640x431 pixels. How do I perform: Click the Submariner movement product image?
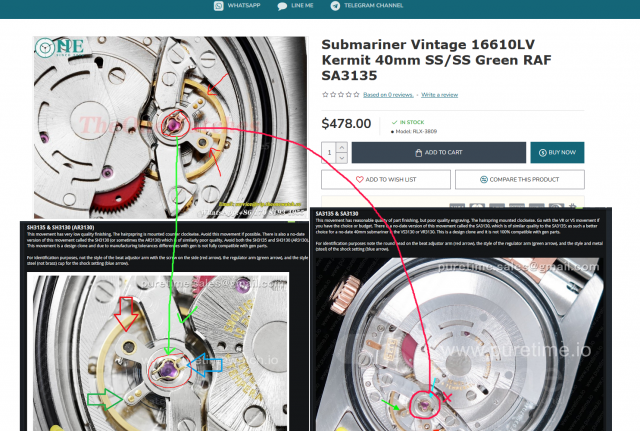point(170,127)
